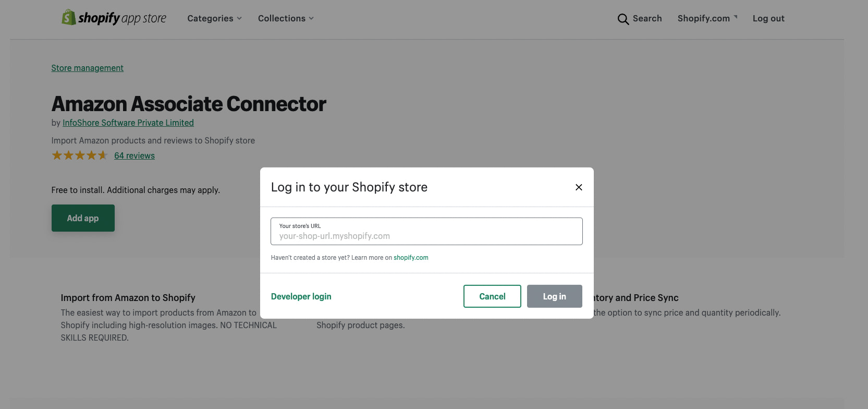
Task: Open the Store management link
Action: click(87, 68)
